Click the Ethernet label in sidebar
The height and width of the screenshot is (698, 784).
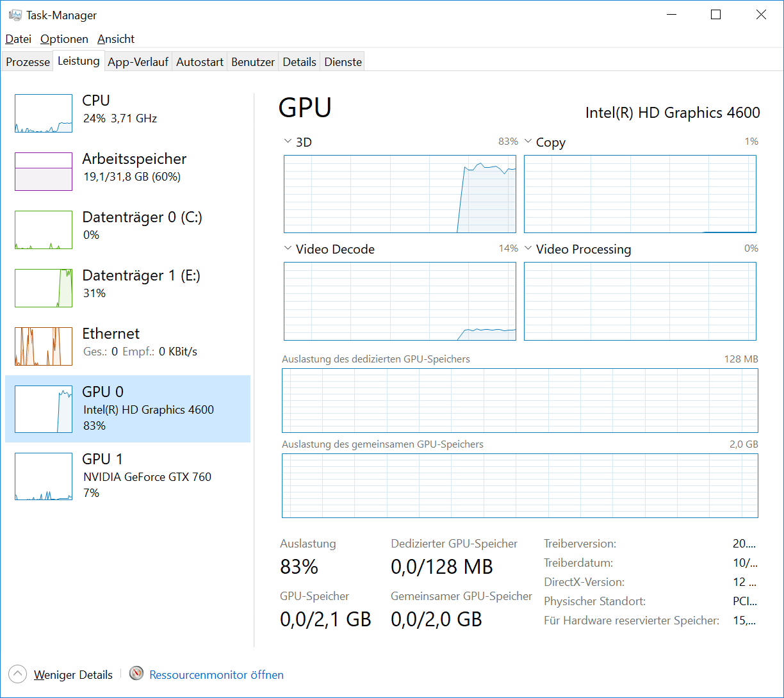coord(111,334)
